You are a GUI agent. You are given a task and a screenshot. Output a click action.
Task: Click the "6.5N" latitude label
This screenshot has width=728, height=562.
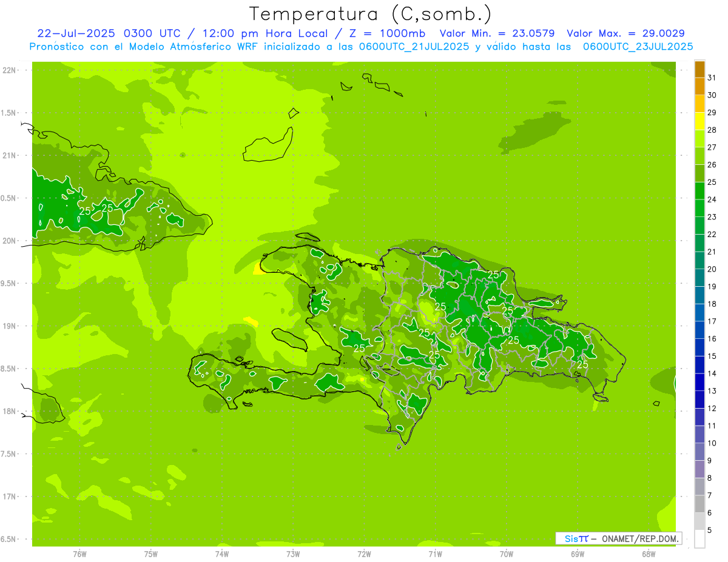click(x=8, y=540)
